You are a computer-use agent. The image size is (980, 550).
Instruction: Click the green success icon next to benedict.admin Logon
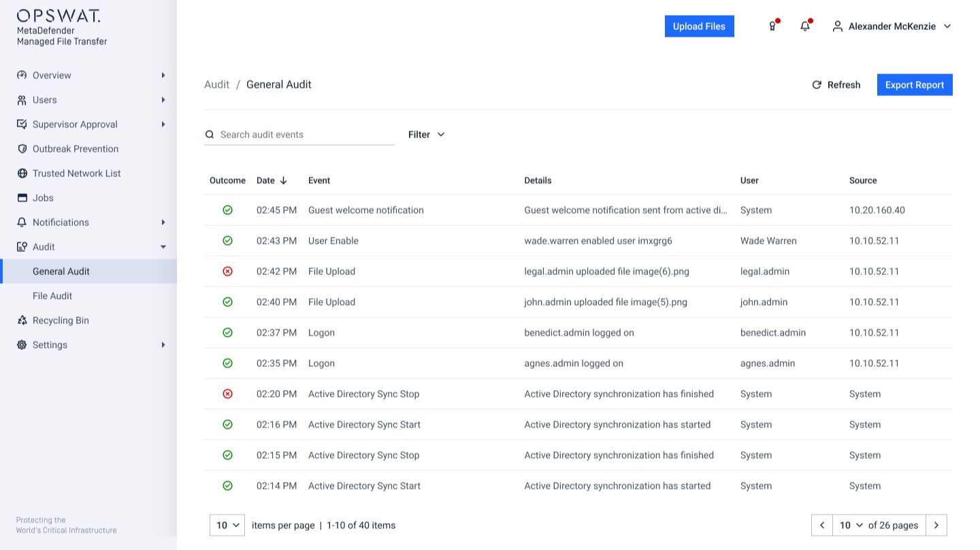click(x=227, y=332)
